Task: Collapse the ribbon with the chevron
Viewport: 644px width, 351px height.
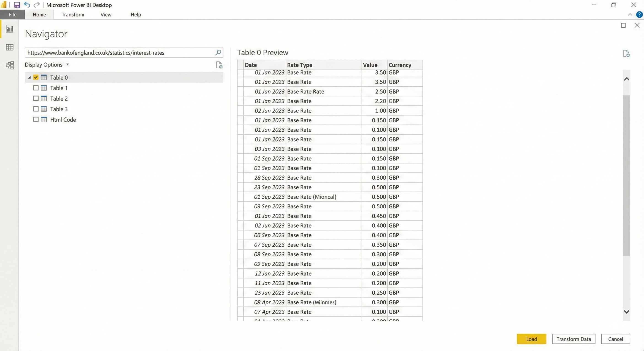Action: click(x=630, y=14)
